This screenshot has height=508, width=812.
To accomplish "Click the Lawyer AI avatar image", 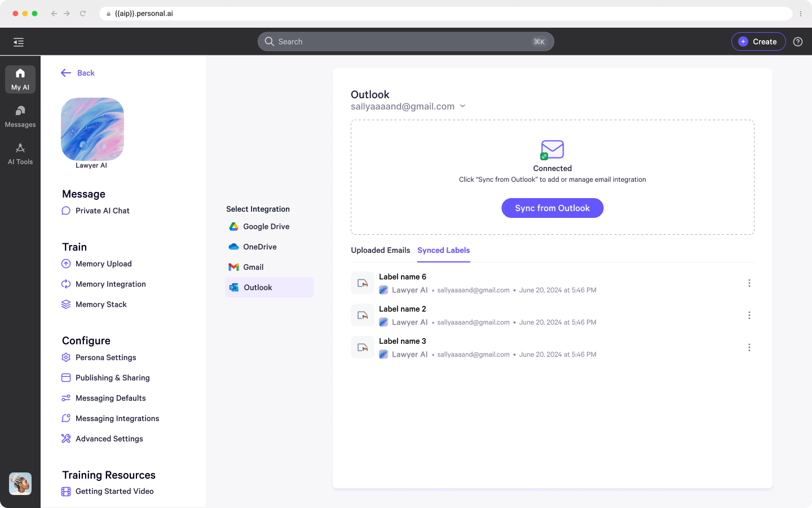I will click(x=92, y=129).
